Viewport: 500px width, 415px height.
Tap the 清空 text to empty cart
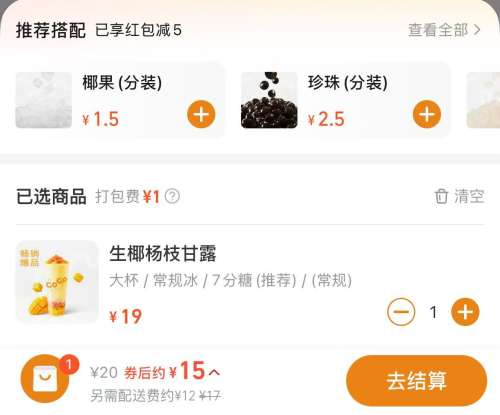(469, 196)
